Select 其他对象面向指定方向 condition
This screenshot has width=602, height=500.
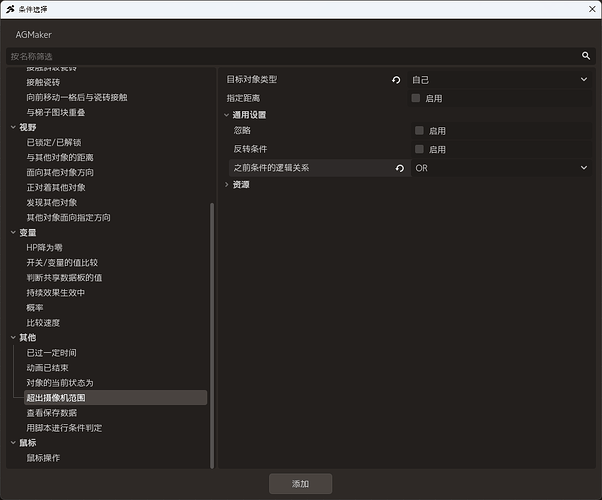tap(68, 217)
